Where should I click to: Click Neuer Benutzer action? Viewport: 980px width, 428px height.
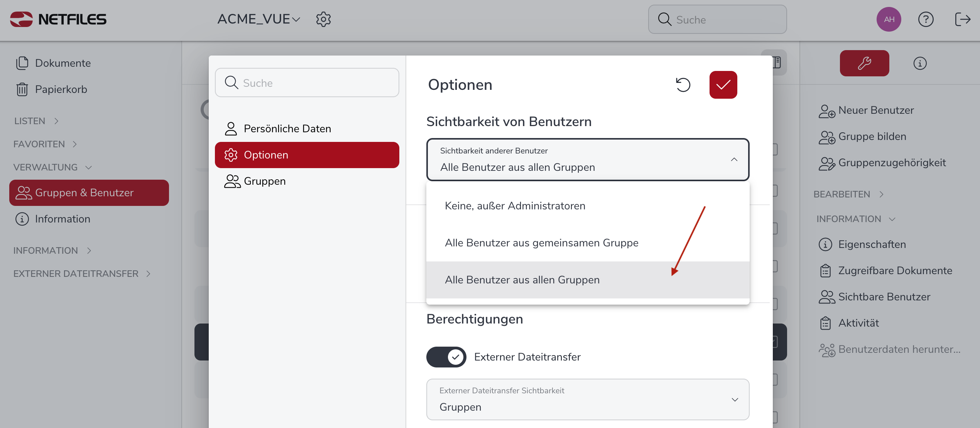(876, 110)
